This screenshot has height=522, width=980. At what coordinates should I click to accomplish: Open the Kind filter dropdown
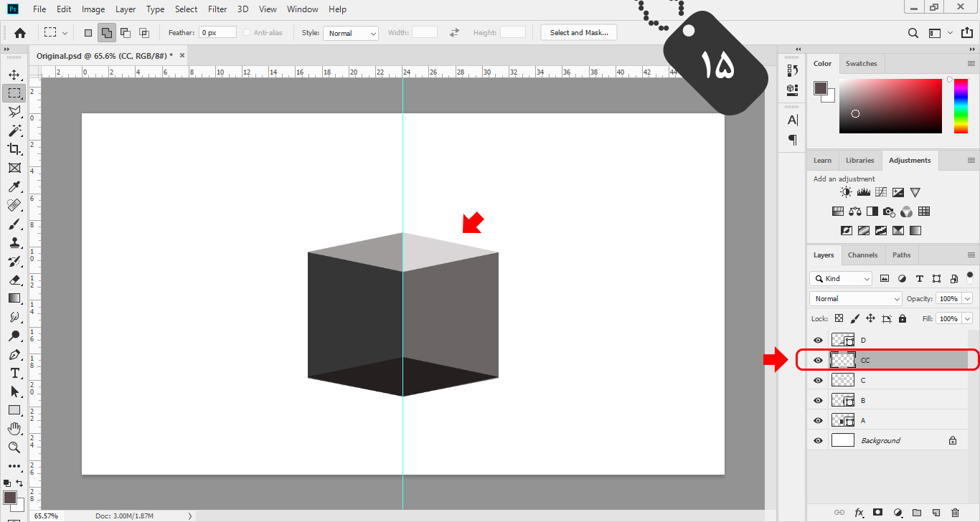point(842,278)
